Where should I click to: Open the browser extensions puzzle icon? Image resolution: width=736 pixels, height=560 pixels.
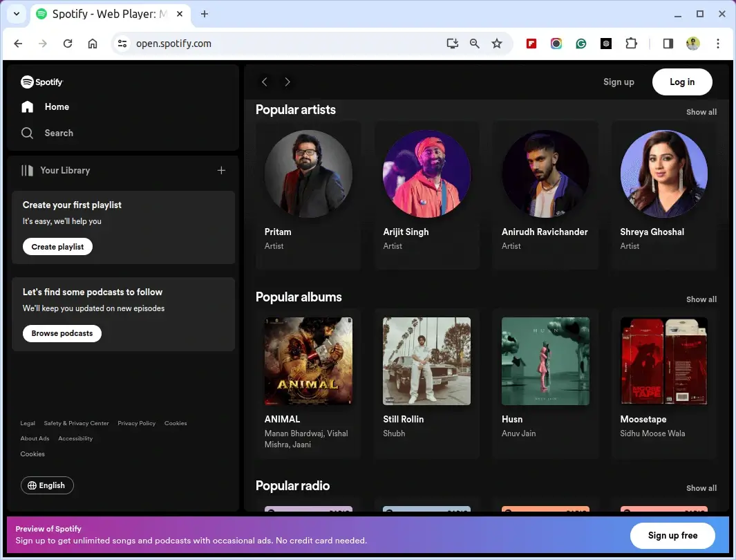pyautogui.click(x=631, y=44)
